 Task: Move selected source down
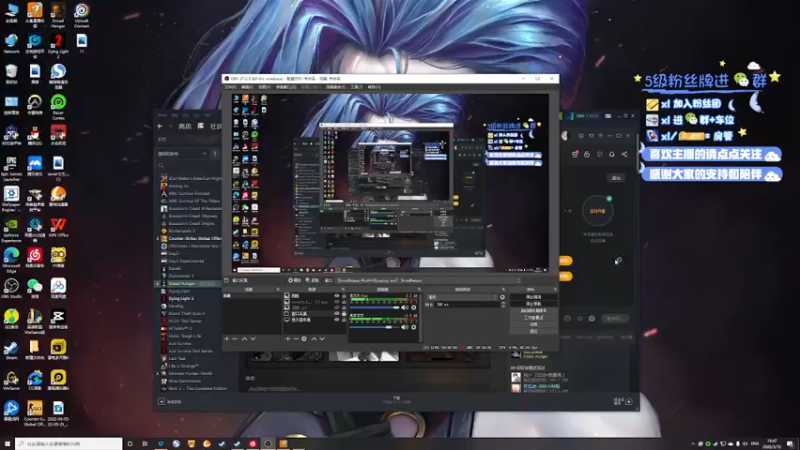pos(322,339)
